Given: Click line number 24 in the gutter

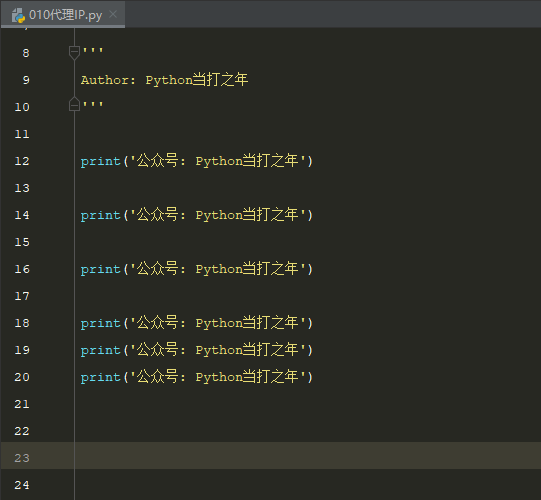Looking at the screenshot, I should 22,485.
